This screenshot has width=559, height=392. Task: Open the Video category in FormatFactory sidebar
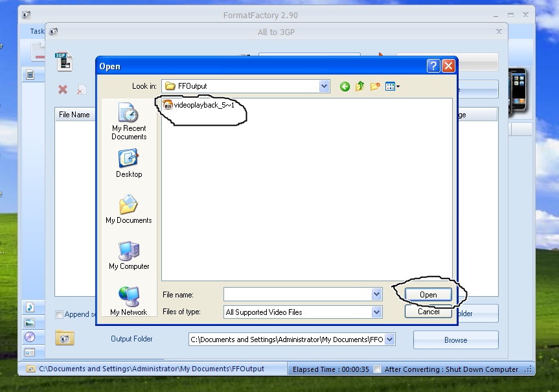coord(30,75)
